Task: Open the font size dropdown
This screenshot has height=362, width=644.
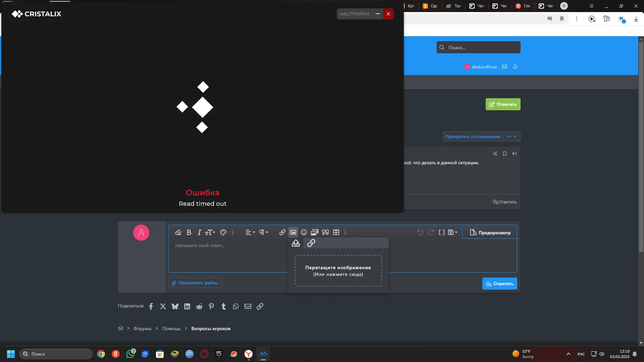Action: click(210, 232)
